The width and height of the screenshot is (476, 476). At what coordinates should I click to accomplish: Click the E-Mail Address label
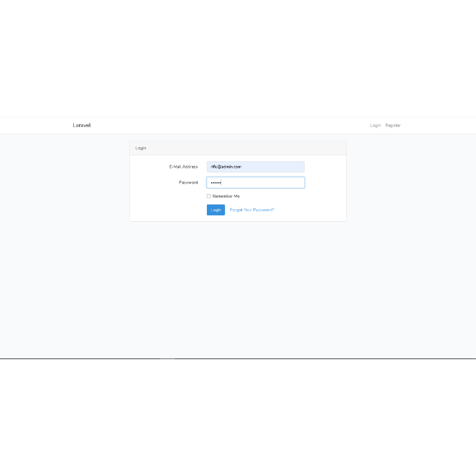[183, 166]
